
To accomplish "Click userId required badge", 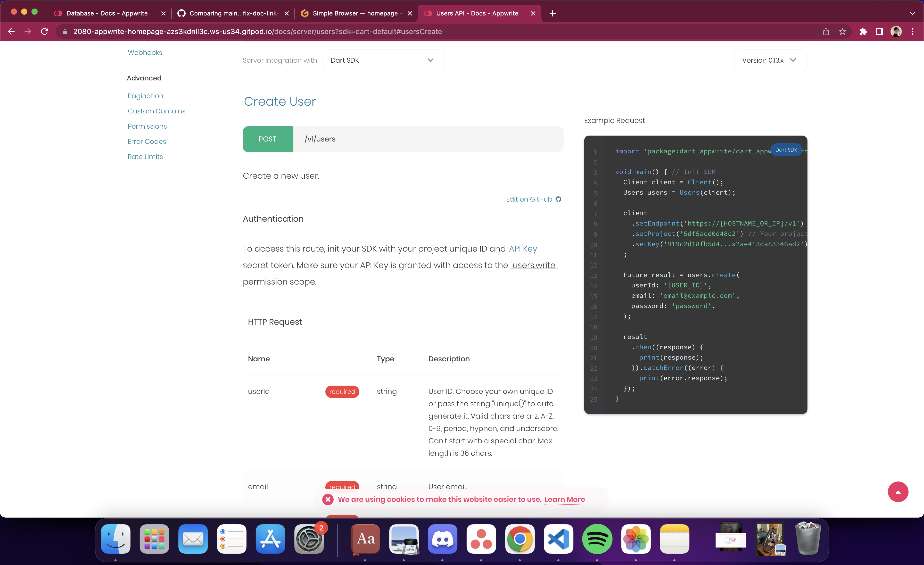I will click(x=342, y=392).
